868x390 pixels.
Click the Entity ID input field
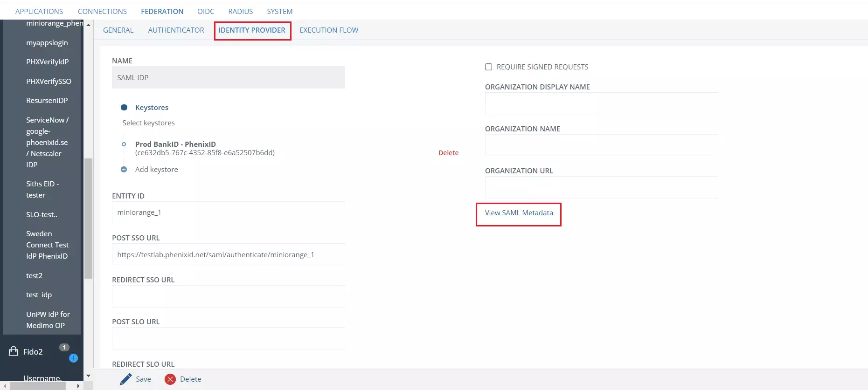tap(229, 212)
